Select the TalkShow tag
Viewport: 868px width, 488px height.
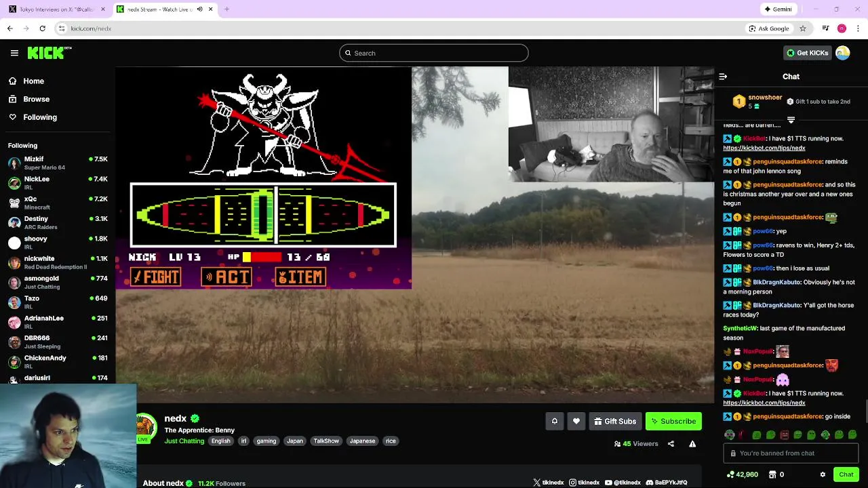pos(326,441)
